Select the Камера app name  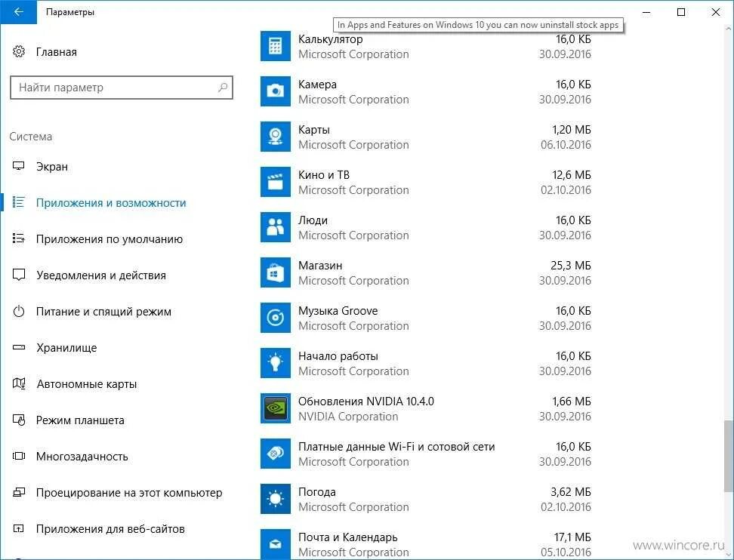point(317,85)
